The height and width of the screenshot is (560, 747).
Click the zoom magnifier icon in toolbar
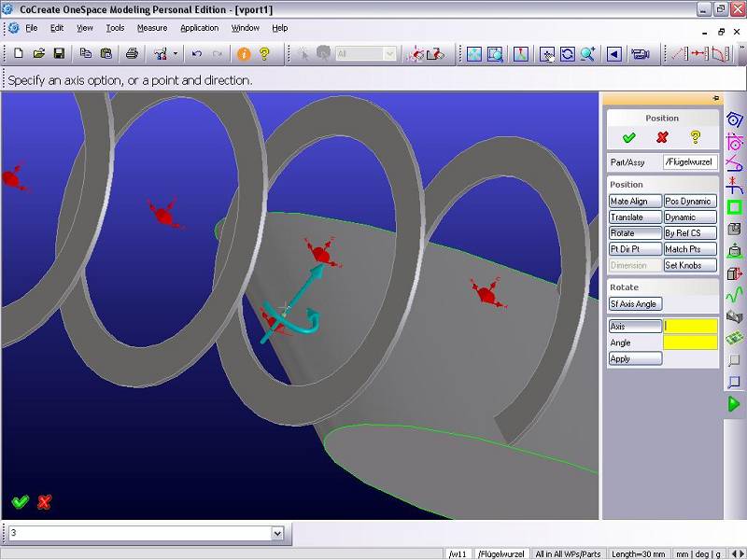[587, 54]
